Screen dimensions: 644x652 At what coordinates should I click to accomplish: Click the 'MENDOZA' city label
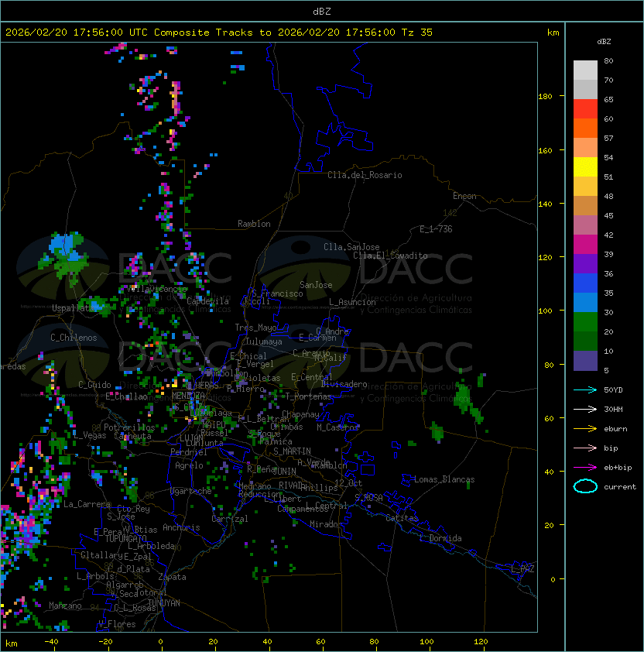[x=188, y=396]
